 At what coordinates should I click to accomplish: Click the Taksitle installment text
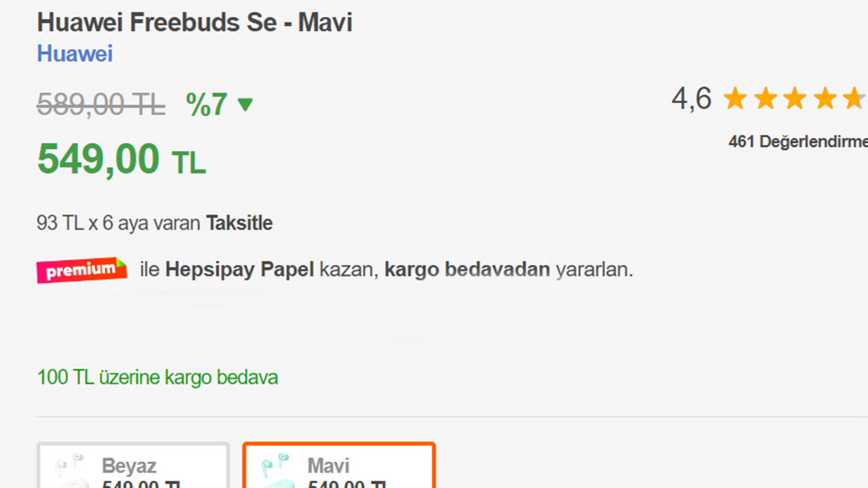coord(239,222)
